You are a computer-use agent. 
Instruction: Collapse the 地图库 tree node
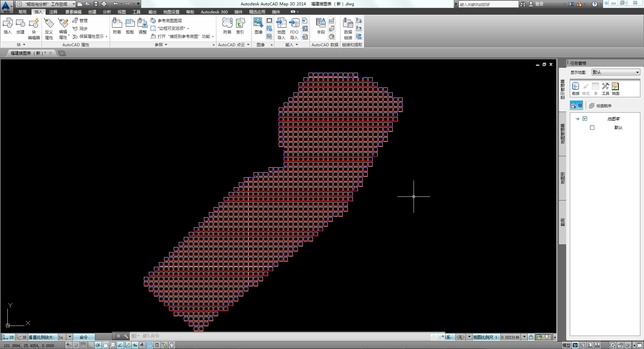point(577,119)
